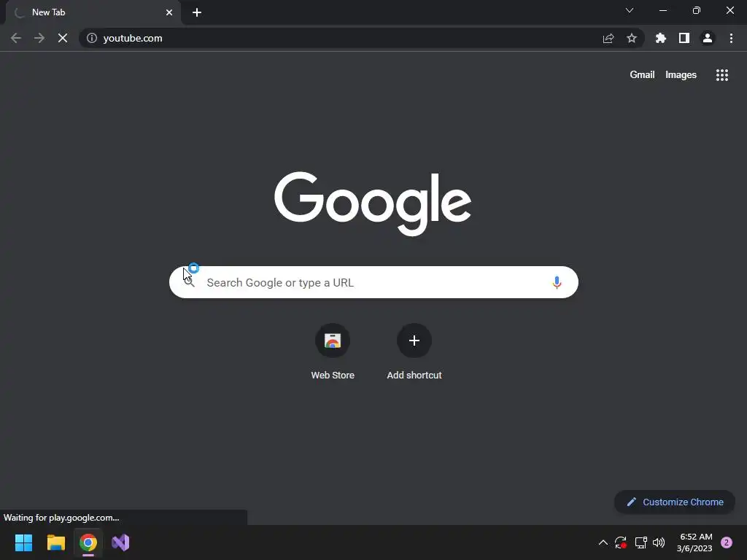The image size is (747, 560).
Task: Start voice search with the microphone
Action: coord(557,282)
